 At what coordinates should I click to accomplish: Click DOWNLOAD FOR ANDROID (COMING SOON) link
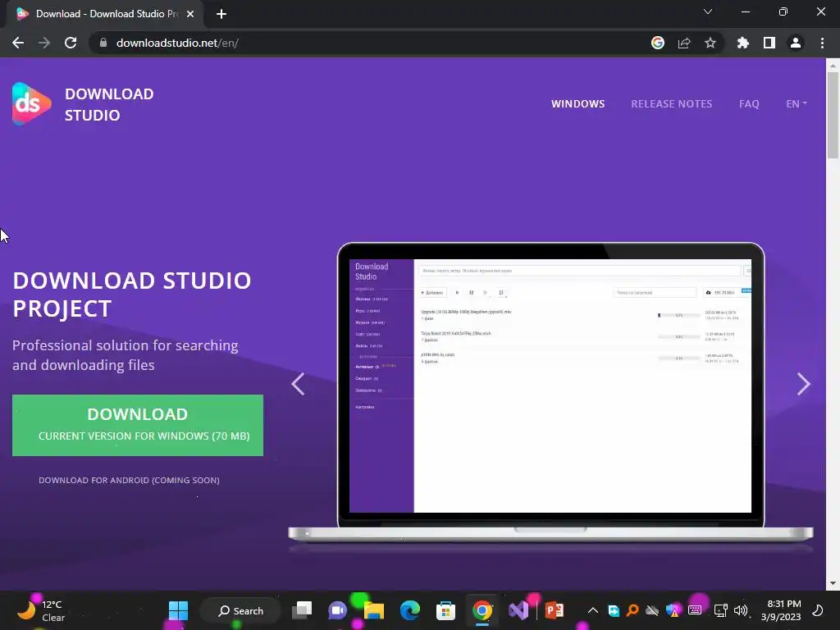pyautogui.click(x=129, y=480)
